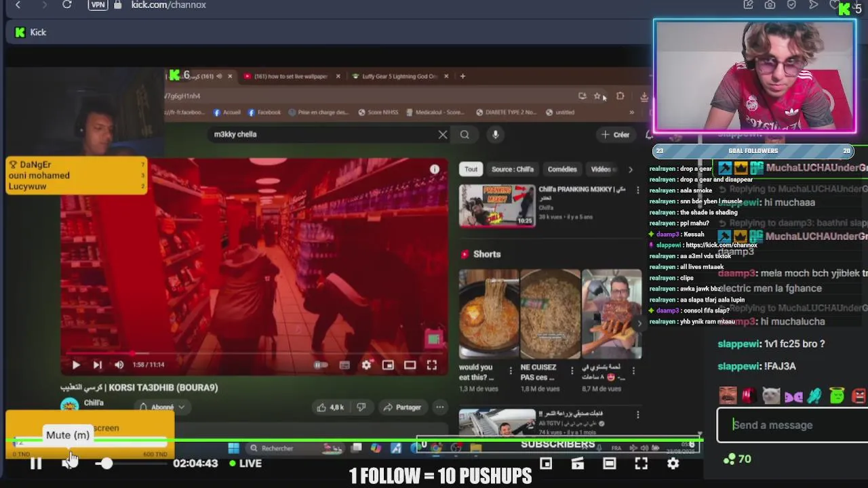
Task: Open snapshot camera icon in browser toolbar
Action: tap(770, 5)
